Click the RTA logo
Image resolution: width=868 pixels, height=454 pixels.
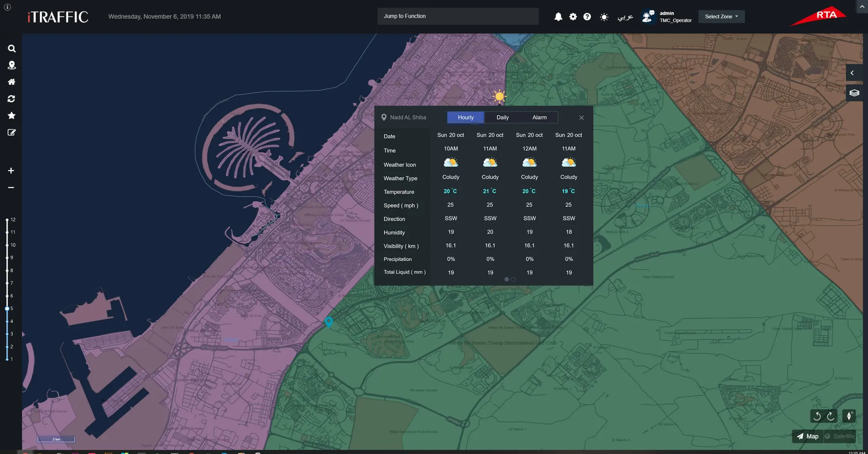[819, 16]
